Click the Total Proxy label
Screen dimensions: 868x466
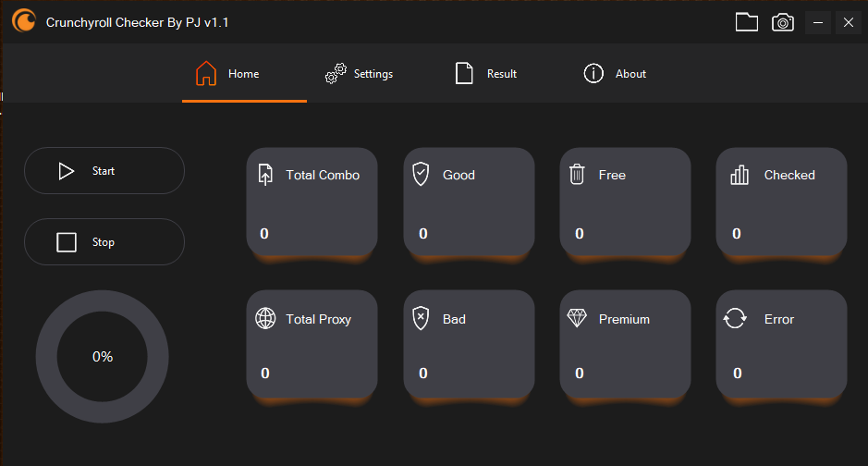318,319
